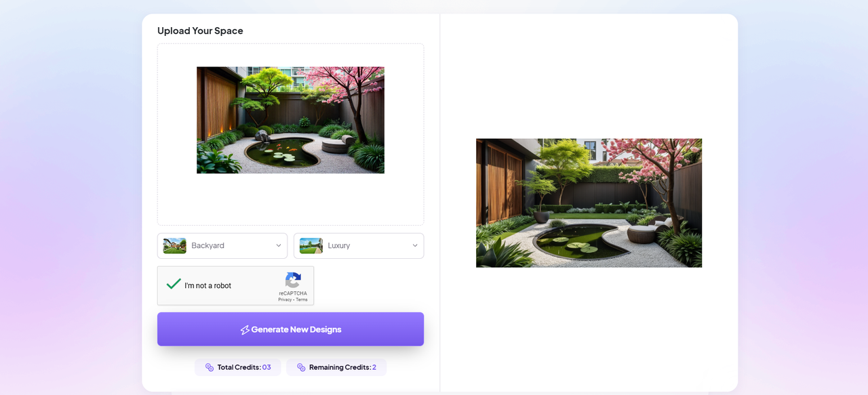Click the generated design image on the right
868x395 pixels.
point(589,203)
